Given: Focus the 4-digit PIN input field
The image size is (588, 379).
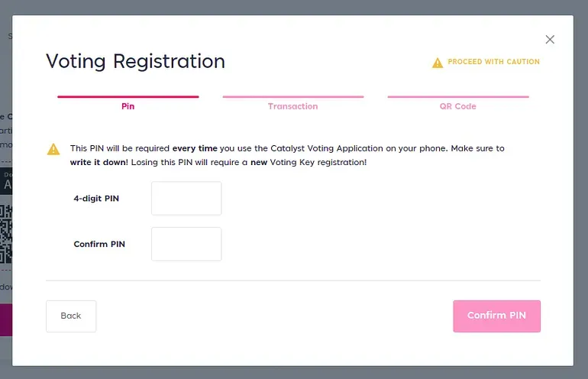Looking at the screenshot, I should (186, 198).
